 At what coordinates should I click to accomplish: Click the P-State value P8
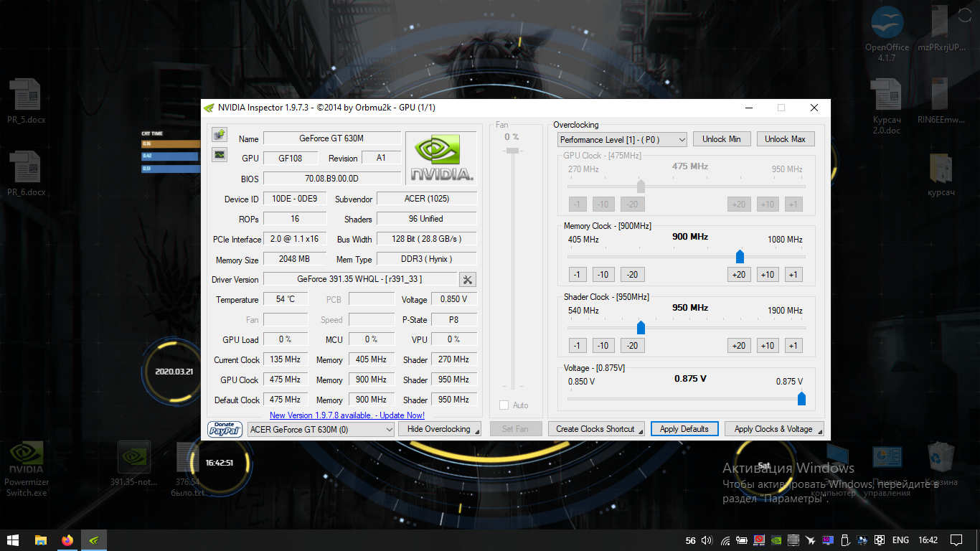(x=453, y=319)
